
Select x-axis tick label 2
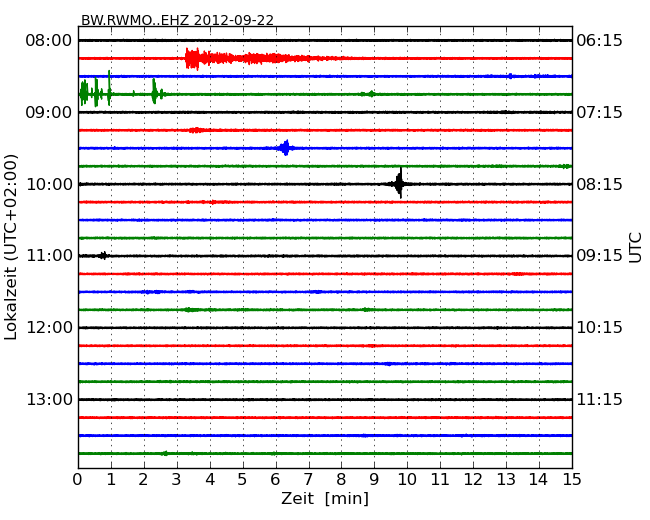coord(143,479)
